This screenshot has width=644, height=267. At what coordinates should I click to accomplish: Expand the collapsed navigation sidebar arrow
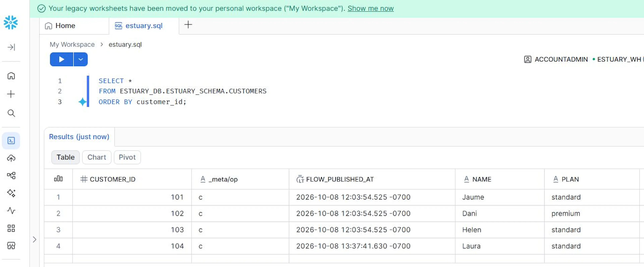pyautogui.click(x=11, y=47)
